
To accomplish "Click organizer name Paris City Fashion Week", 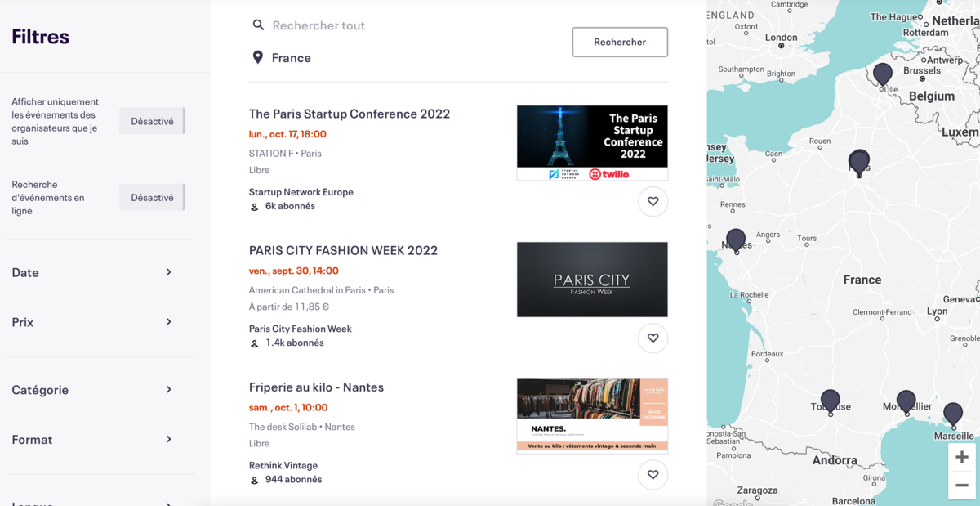I will (x=301, y=329).
